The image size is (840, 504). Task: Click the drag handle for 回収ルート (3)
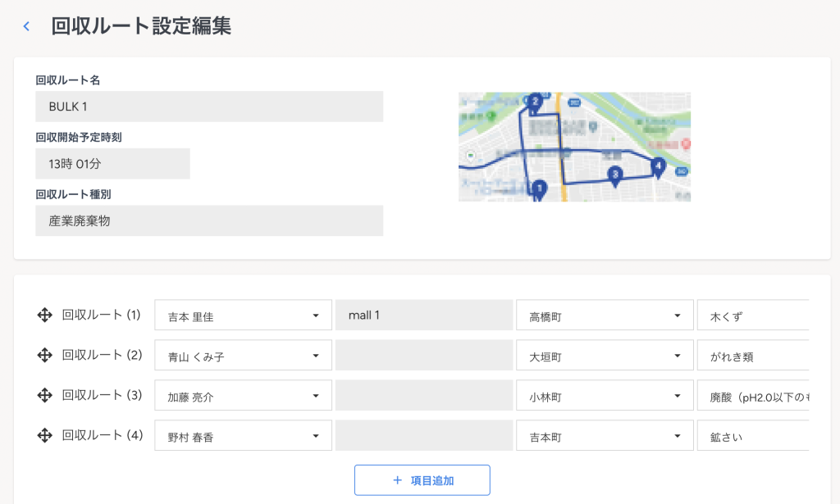45,395
